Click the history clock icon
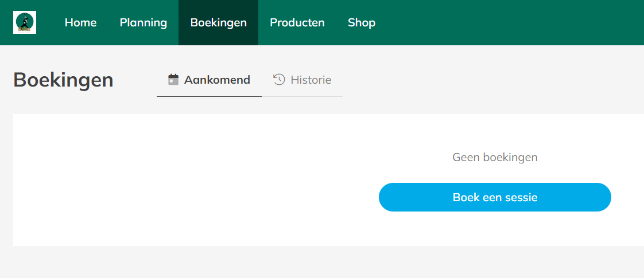 coord(279,80)
